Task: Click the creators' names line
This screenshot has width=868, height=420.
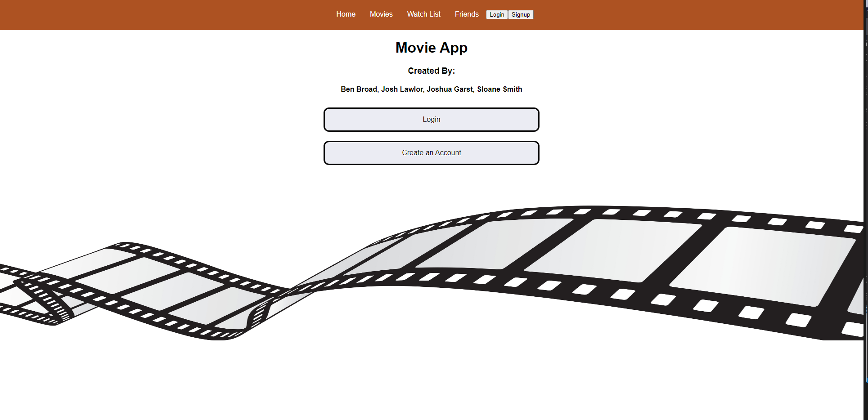Action: [431, 89]
